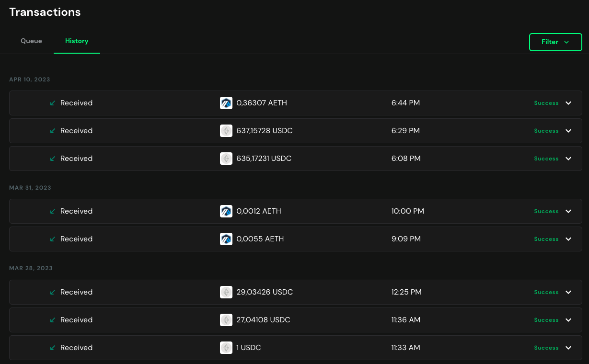The width and height of the screenshot is (589, 364).
Task: Expand the 11:36 AM USDC transaction
Action: coord(568,319)
